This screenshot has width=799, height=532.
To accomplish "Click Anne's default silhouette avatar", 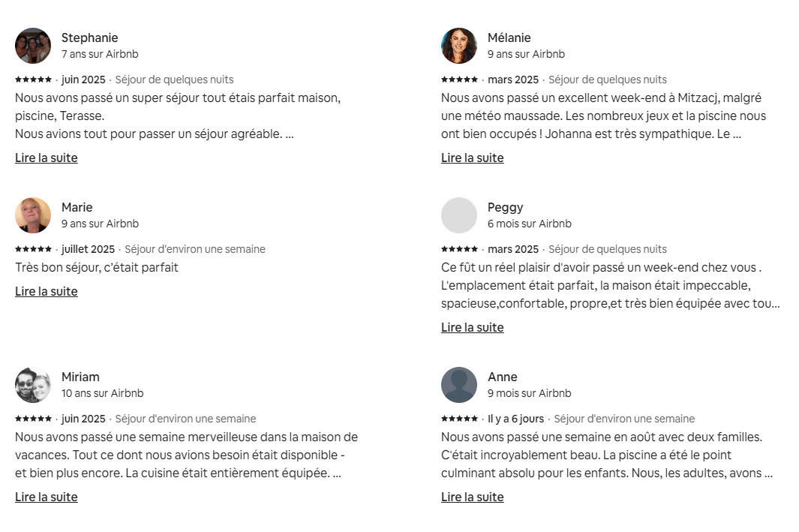I will coord(459,385).
